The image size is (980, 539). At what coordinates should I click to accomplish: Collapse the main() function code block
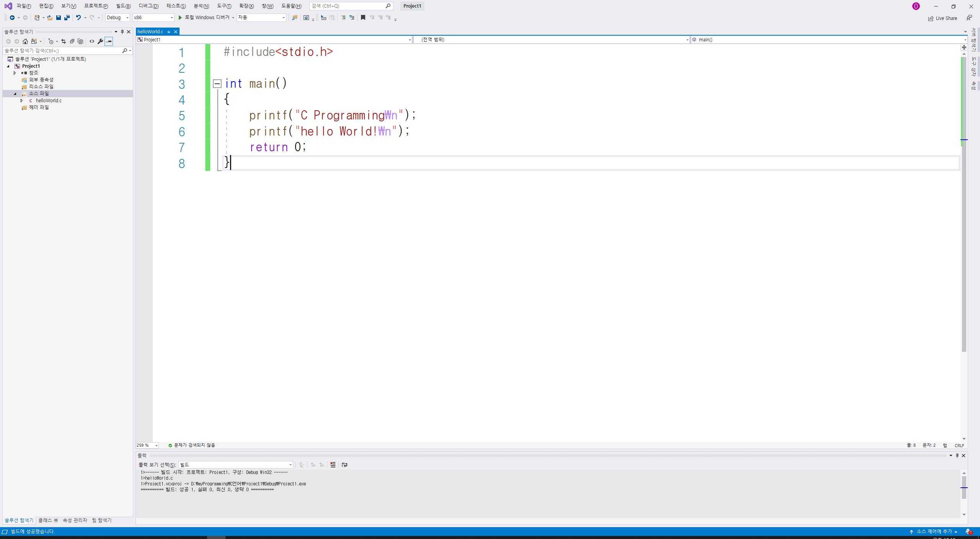click(x=217, y=83)
